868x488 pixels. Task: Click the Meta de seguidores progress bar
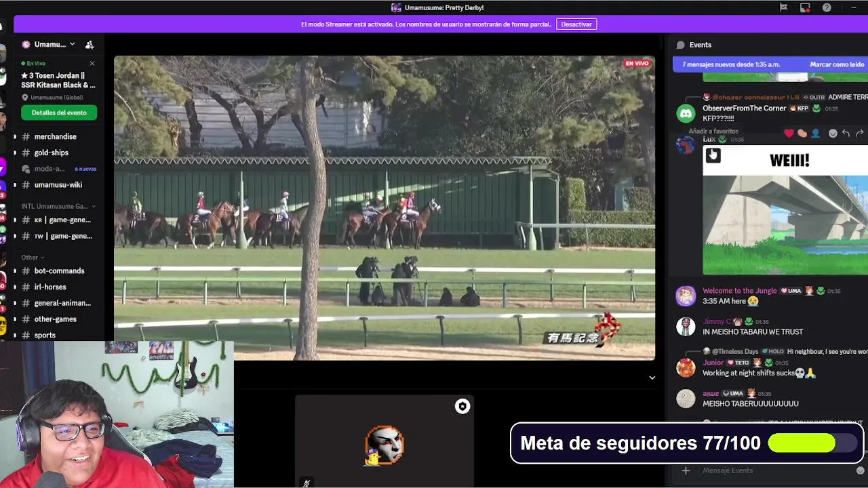pos(812,443)
